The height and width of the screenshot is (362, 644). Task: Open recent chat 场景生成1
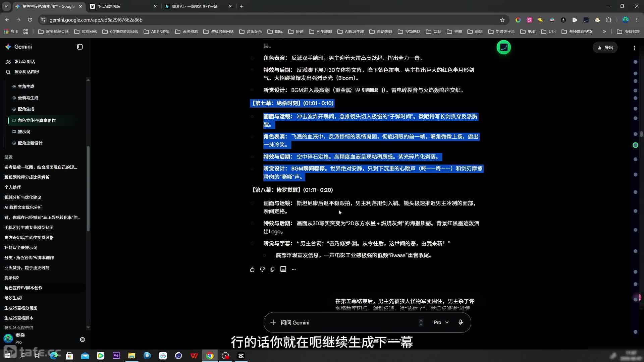point(13,298)
